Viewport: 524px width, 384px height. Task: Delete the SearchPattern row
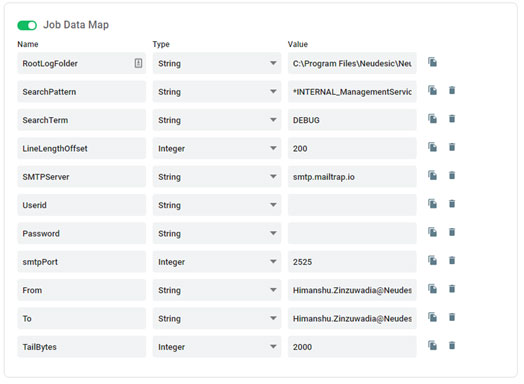(x=452, y=91)
